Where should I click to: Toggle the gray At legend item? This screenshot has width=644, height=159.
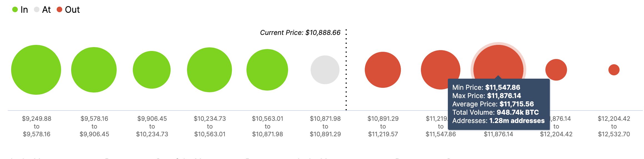click(42, 10)
